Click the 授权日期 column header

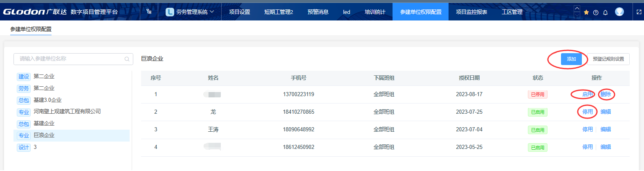point(469,78)
